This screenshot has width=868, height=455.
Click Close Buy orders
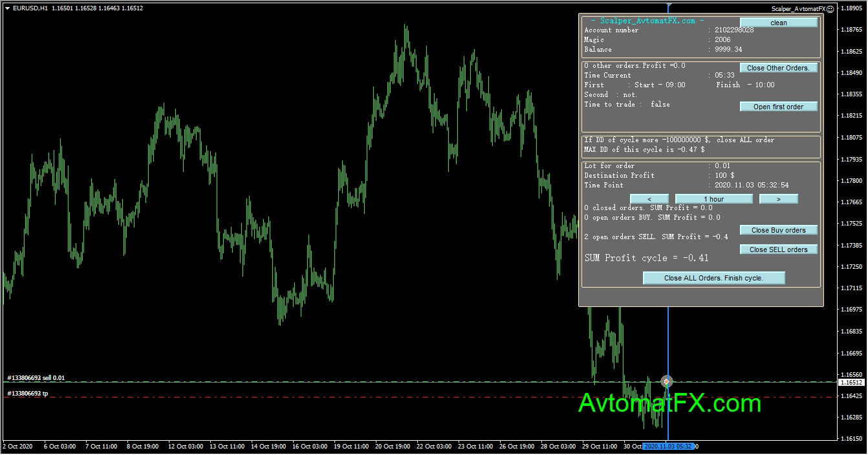coord(778,229)
